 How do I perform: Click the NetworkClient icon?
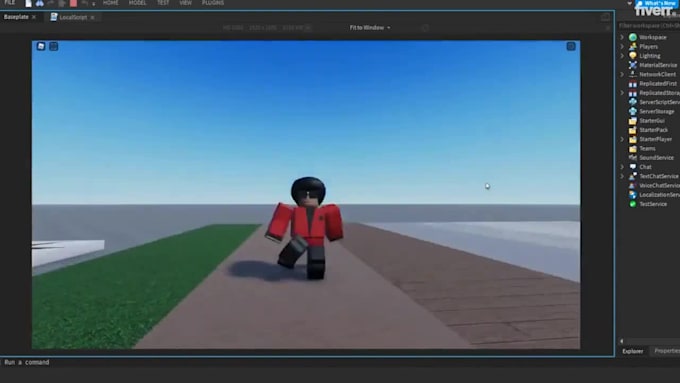(633, 74)
